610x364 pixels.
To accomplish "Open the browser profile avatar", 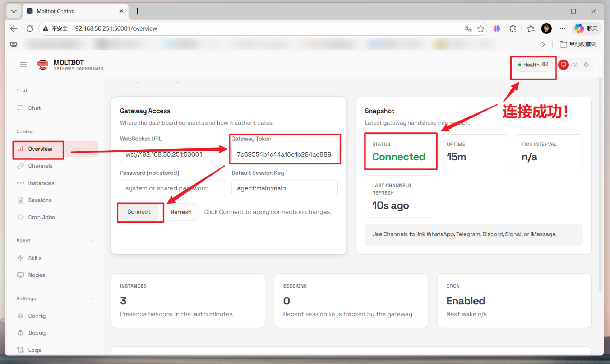I will pos(546,29).
